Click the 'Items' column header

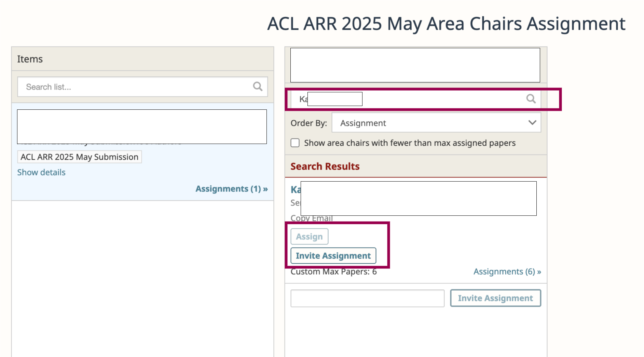pyautogui.click(x=30, y=59)
